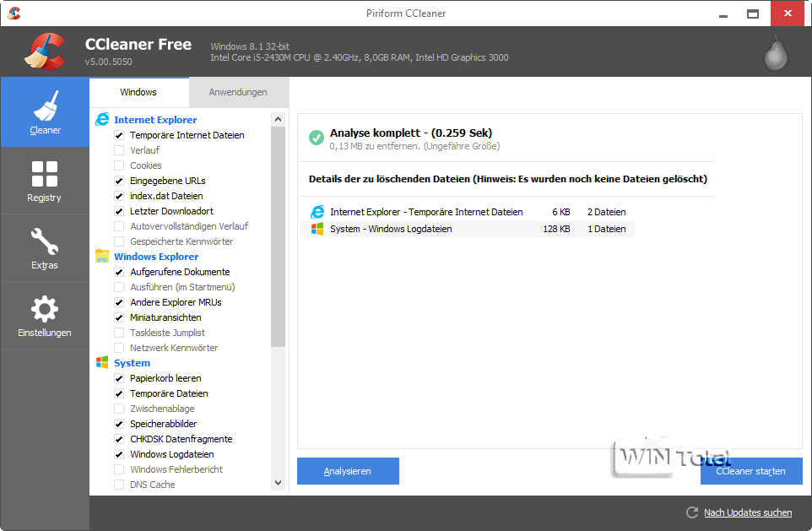Screen dimensions: 812x531
Task: Open the Extras wrench icon
Action: pos(45,241)
